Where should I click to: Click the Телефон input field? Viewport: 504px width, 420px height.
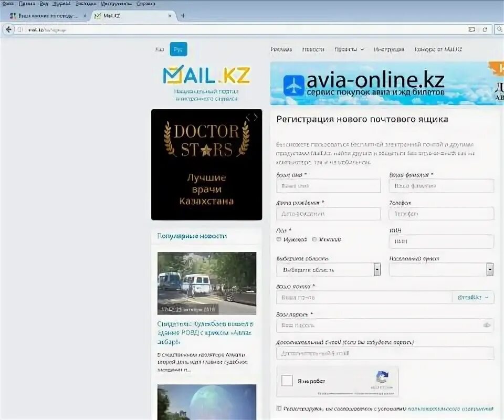pyautogui.click(x=442, y=214)
